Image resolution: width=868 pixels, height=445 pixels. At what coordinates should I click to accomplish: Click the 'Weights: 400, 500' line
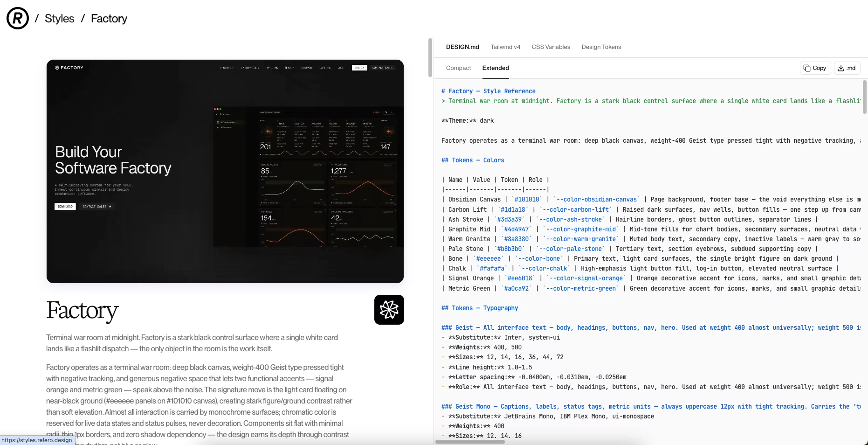pos(482,348)
